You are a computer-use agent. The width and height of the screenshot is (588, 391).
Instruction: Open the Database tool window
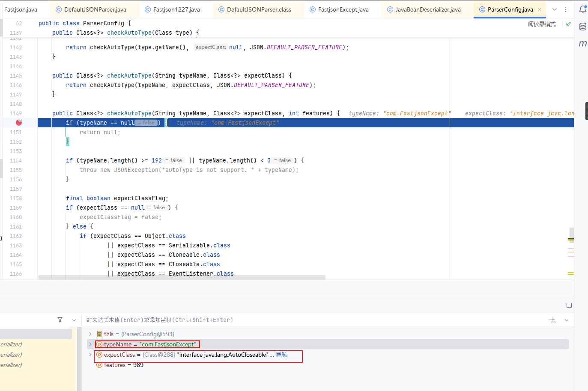click(x=582, y=27)
